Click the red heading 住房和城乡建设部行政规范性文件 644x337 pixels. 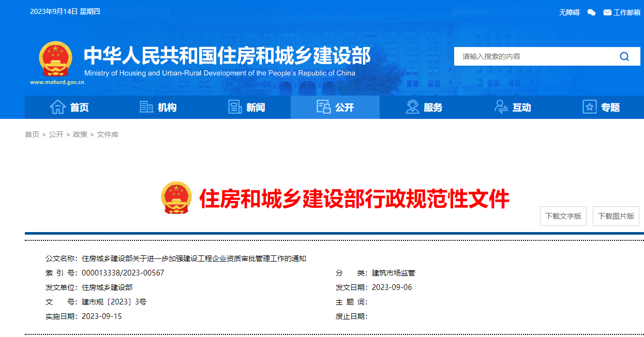354,198
